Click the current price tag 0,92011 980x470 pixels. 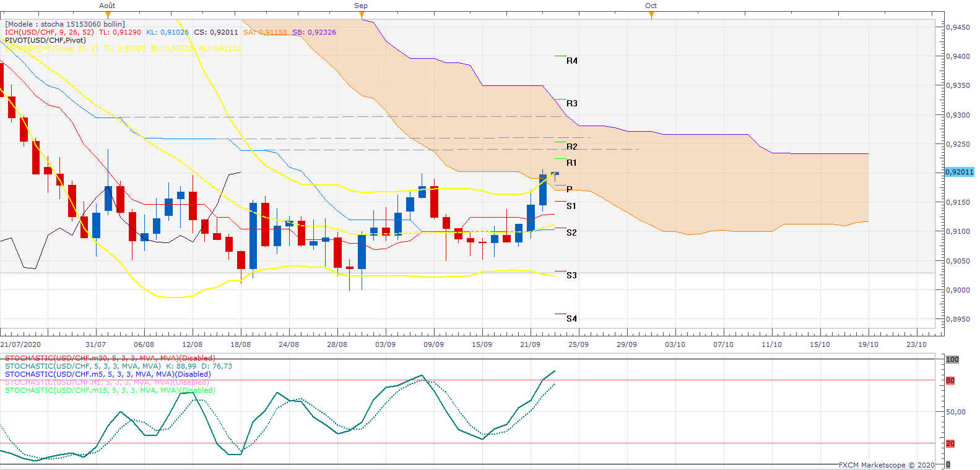click(x=959, y=172)
